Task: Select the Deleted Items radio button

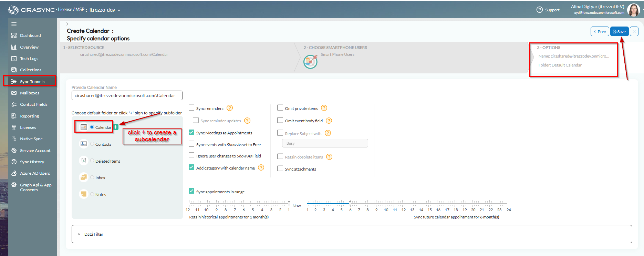Action: click(92, 161)
